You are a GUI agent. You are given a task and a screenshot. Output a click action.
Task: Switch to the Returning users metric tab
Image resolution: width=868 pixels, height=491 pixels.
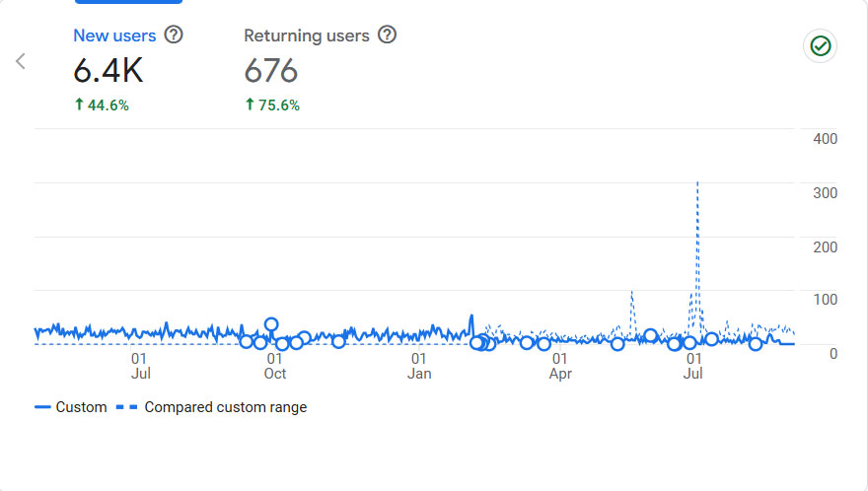tap(307, 35)
